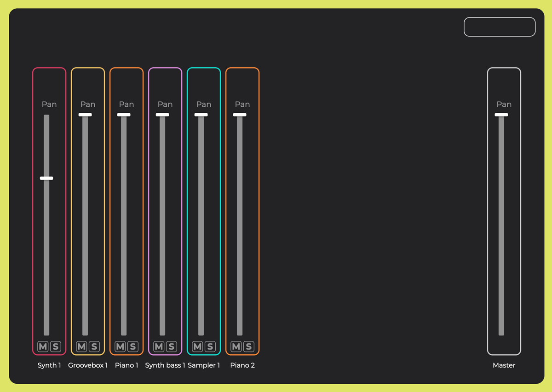Viewport: 552px width, 392px height.
Task: Solo the Synth bass 1 channel
Action: (x=172, y=346)
